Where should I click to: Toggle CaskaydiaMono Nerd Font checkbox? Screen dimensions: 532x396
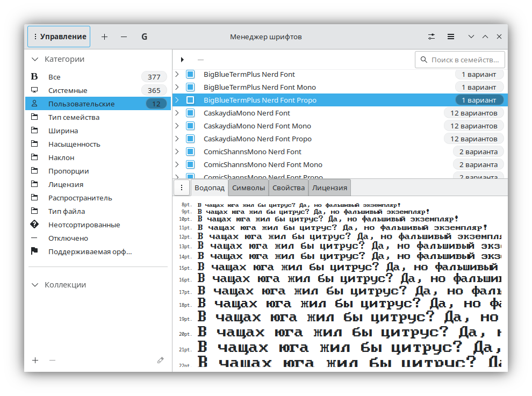[190, 113]
